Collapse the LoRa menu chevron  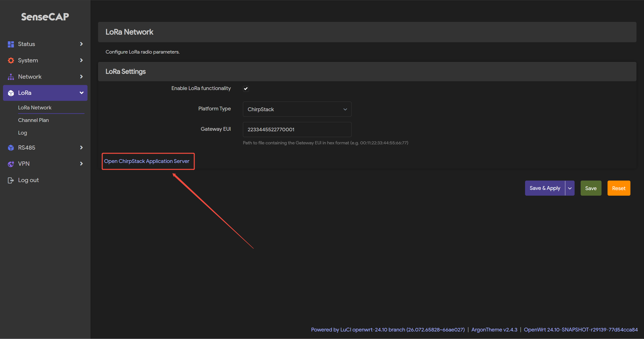[x=81, y=93]
